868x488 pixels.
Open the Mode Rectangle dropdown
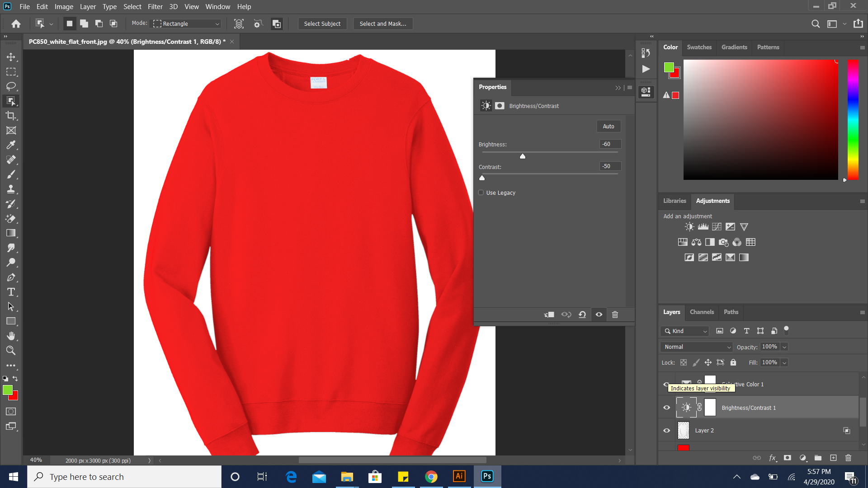coord(186,23)
